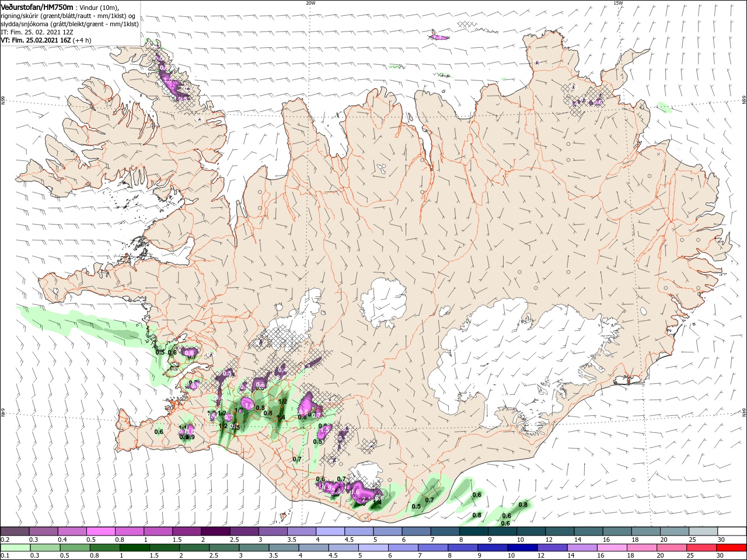Pick the lavender swatch labeled 14 in bottom row

click(x=582, y=548)
